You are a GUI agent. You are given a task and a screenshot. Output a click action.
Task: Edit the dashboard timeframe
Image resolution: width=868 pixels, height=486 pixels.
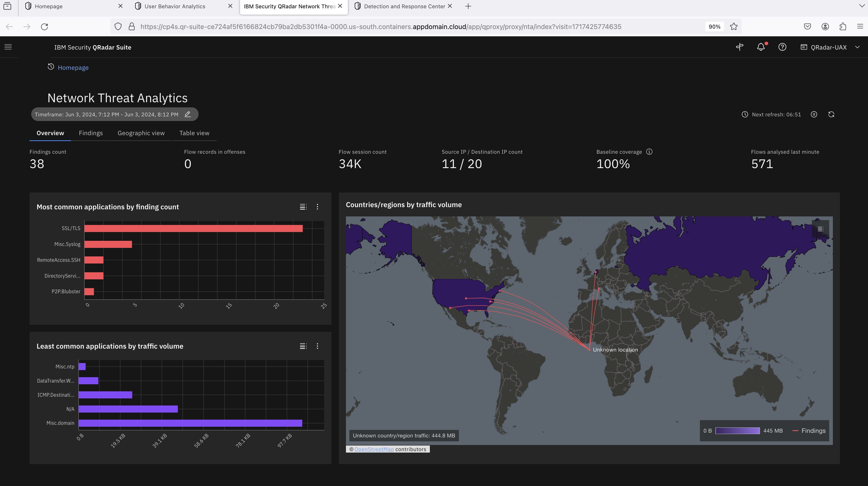(188, 114)
